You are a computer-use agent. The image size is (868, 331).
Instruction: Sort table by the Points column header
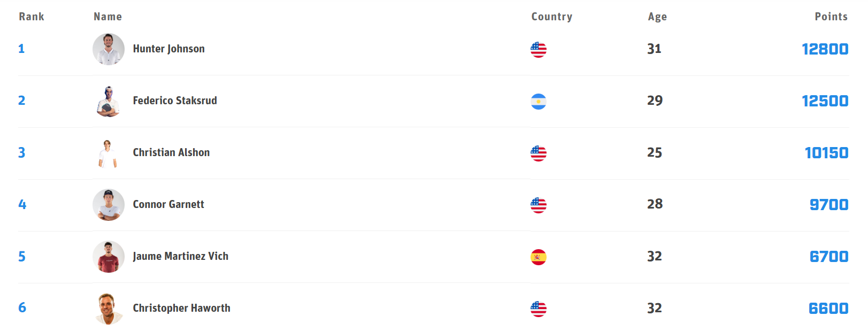[x=831, y=17]
